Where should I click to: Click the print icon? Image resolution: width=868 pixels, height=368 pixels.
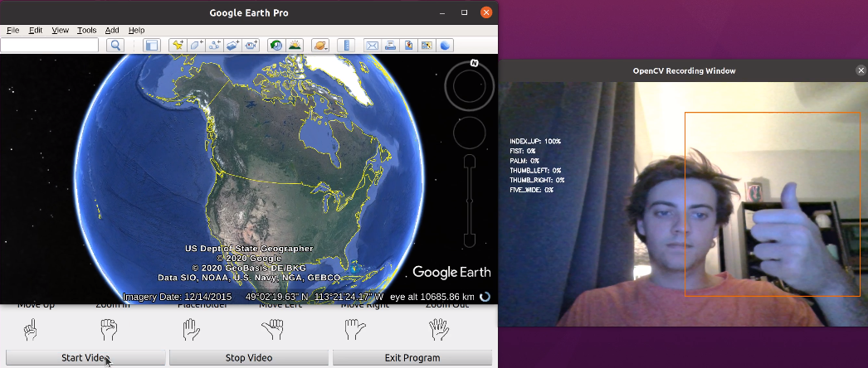(x=390, y=46)
